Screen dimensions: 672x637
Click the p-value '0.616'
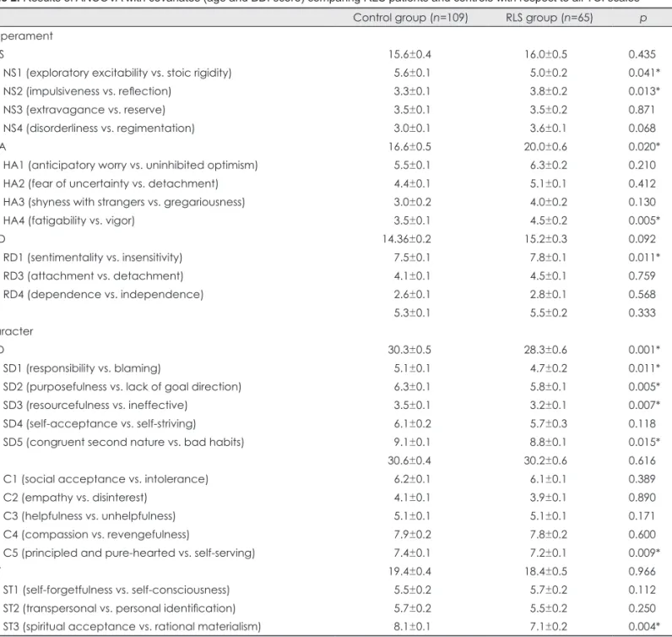pyautogui.click(x=642, y=460)
